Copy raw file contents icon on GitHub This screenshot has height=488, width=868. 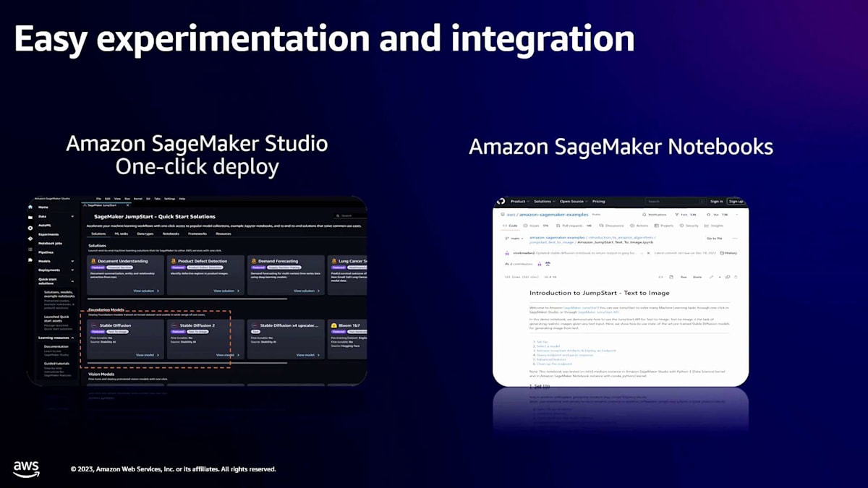[728, 277]
